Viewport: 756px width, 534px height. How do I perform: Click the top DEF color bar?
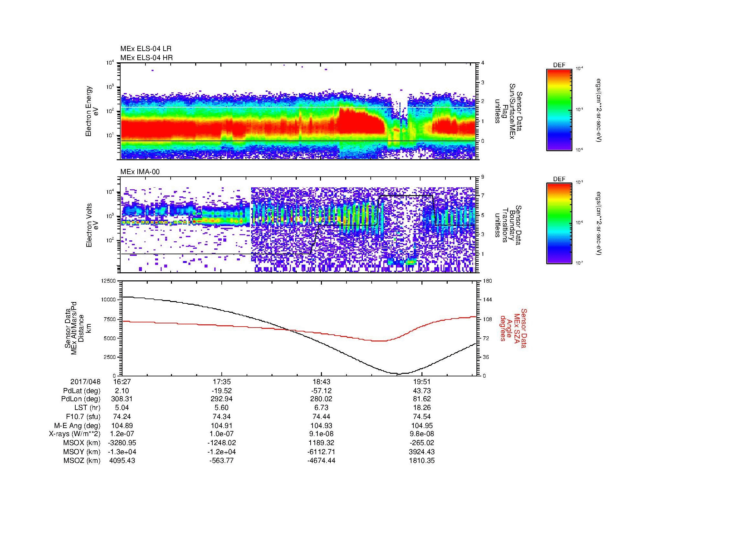(559, 110)
